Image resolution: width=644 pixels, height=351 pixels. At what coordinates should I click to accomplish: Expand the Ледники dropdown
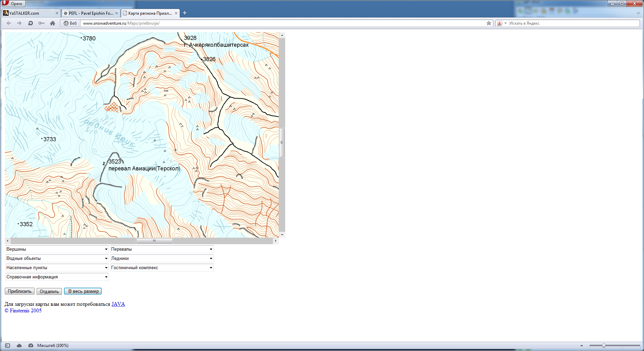click(x=162, y=259)
